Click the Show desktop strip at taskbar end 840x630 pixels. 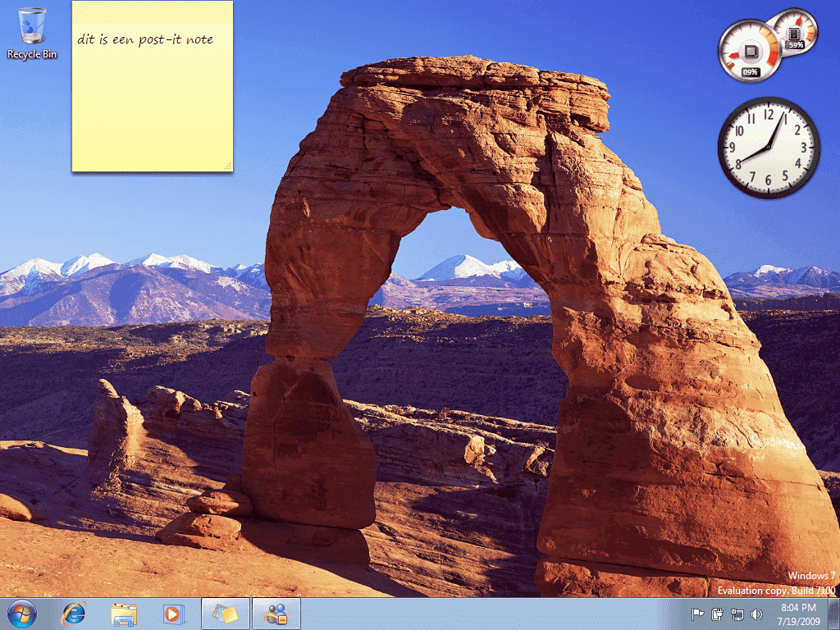click(x=833, y=613)
